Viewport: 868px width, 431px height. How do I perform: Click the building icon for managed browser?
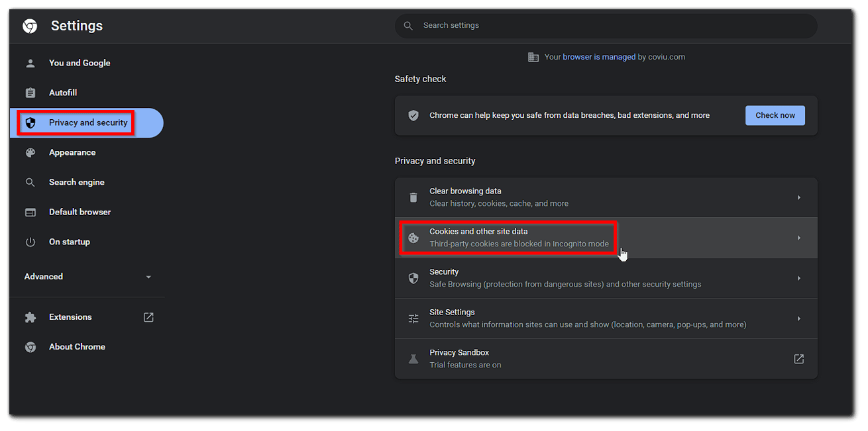(x=533, y=57)
